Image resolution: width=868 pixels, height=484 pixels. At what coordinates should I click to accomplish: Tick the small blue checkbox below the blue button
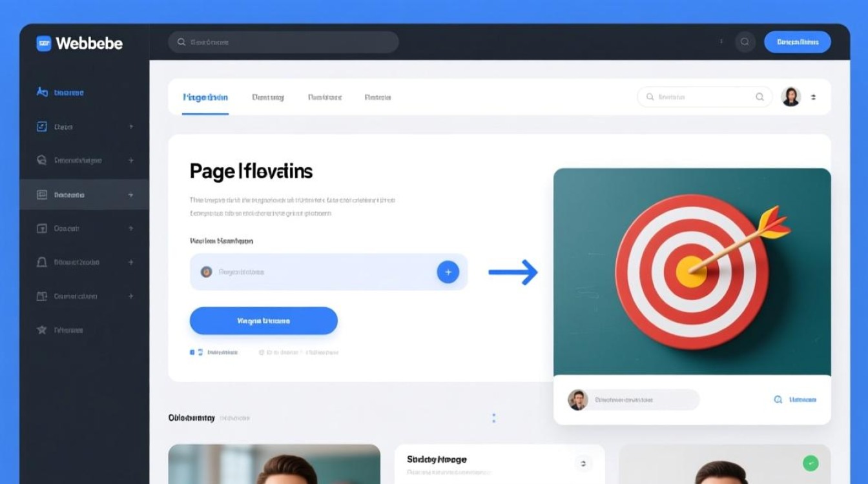click(192, 352)
